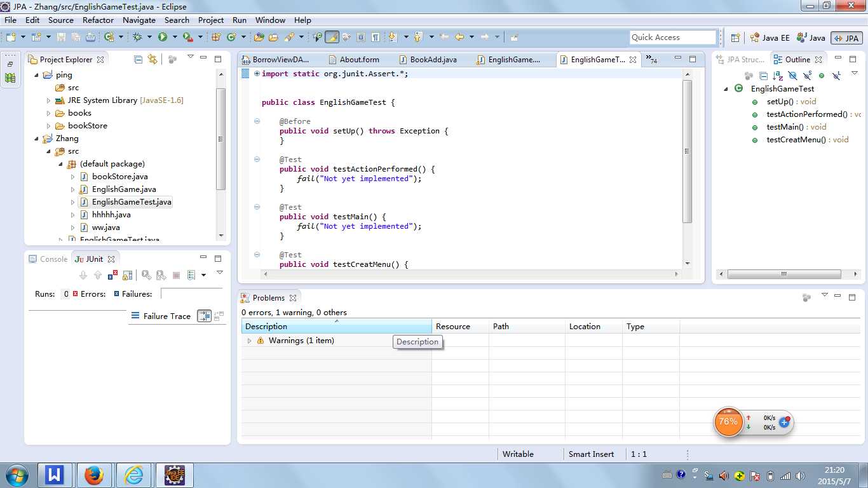Click the JUnit Stop Test Run icon
Screen dimensions: 868x488
pos(176,275)
